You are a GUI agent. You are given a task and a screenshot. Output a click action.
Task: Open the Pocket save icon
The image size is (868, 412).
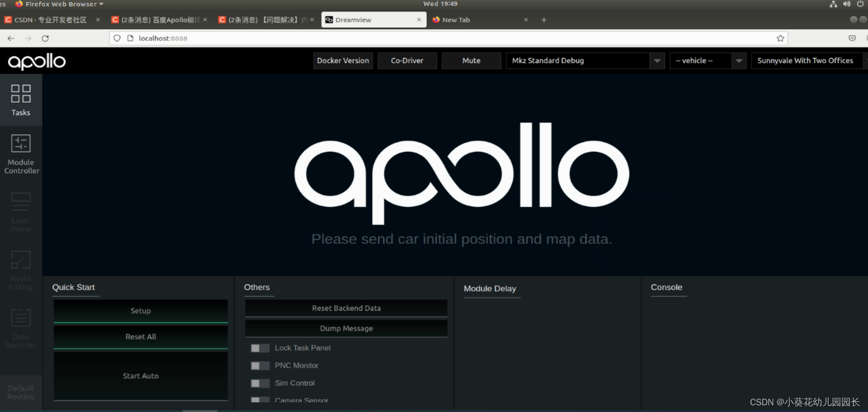coord(852,38)
